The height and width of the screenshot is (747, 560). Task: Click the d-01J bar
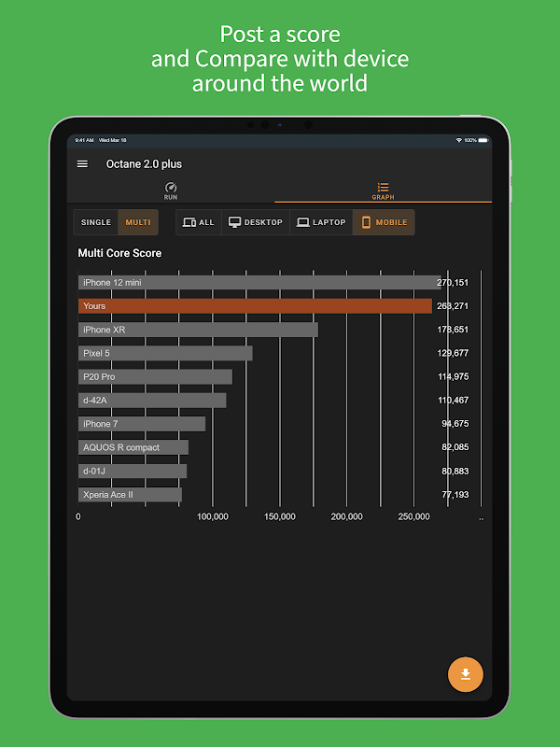[x=133, y=472]
